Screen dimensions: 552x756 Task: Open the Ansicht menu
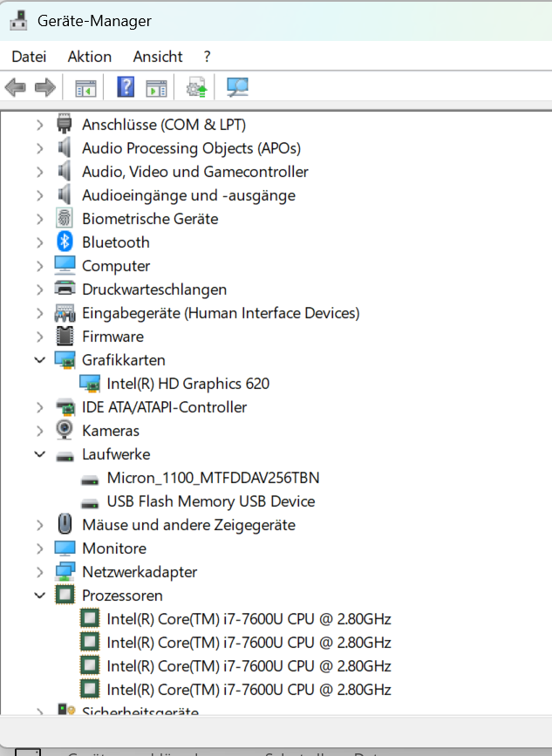point(158,57)
